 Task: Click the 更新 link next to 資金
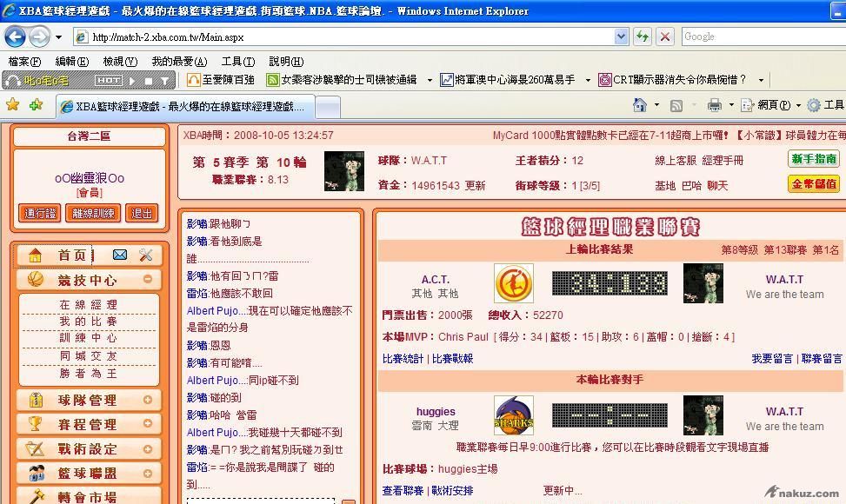coord(476,185)
